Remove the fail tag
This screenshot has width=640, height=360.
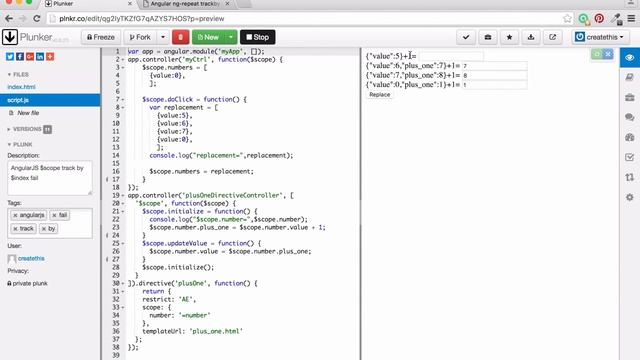coord(54,215)
